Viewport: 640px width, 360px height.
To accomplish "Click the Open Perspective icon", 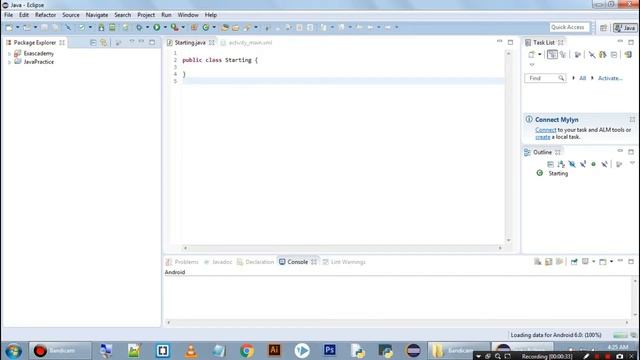I will pyautogui.click(x=604, y=27).
